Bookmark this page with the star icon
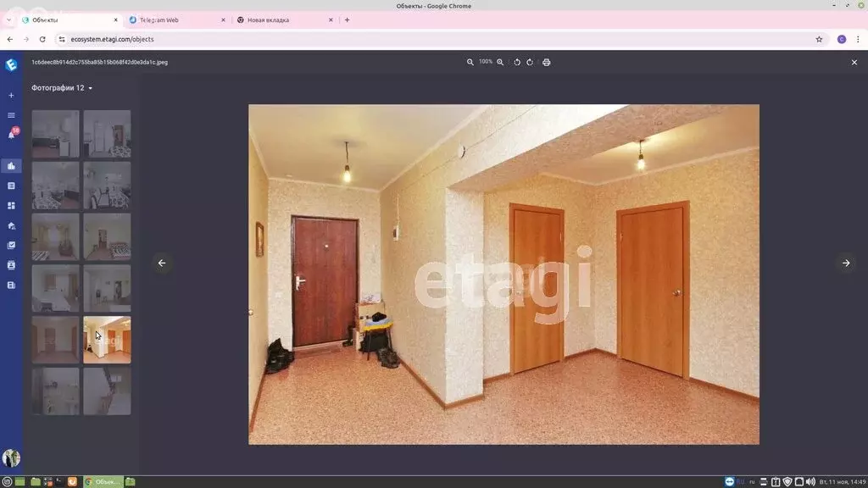 point(819,39)
